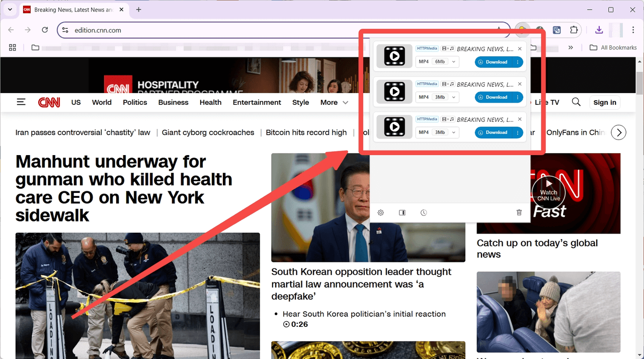The width and height of the screenshot is (644, 359).
Task: Clear the download list with the trash icon
Action: (x=519, y=212)
